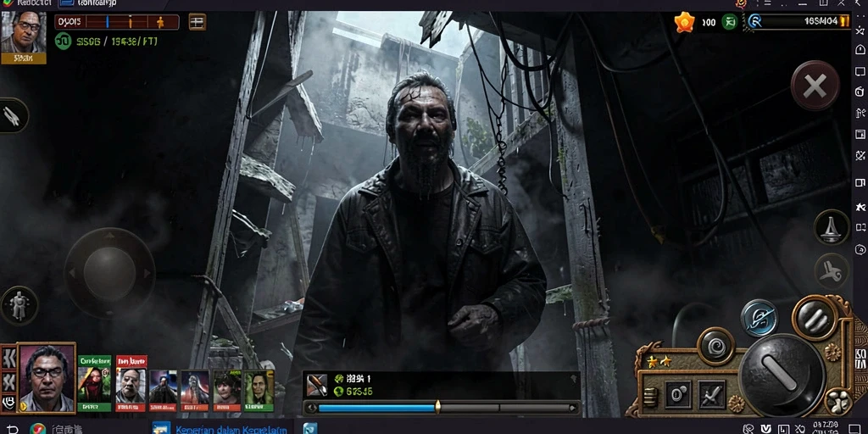Screen dimensions: 868x434
Task: Tap the spiral skill button
Action: coord(715,346)
